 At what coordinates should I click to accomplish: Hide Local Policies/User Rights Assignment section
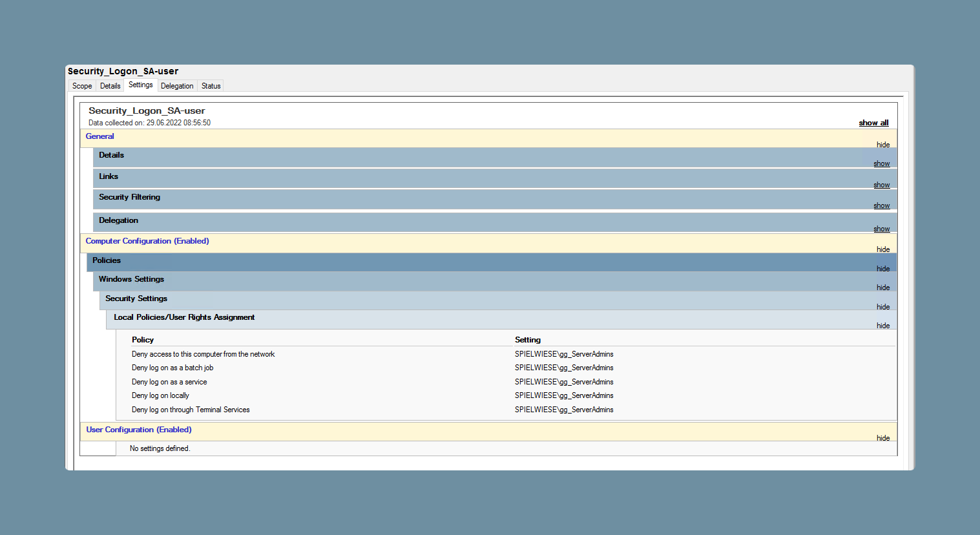click(x=883, y=326)
